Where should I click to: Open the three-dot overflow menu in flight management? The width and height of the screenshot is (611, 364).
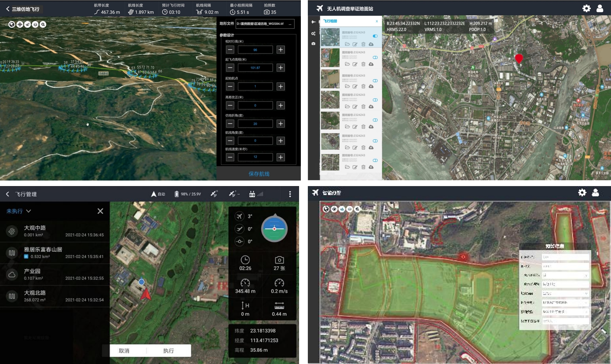coord(290,194)
